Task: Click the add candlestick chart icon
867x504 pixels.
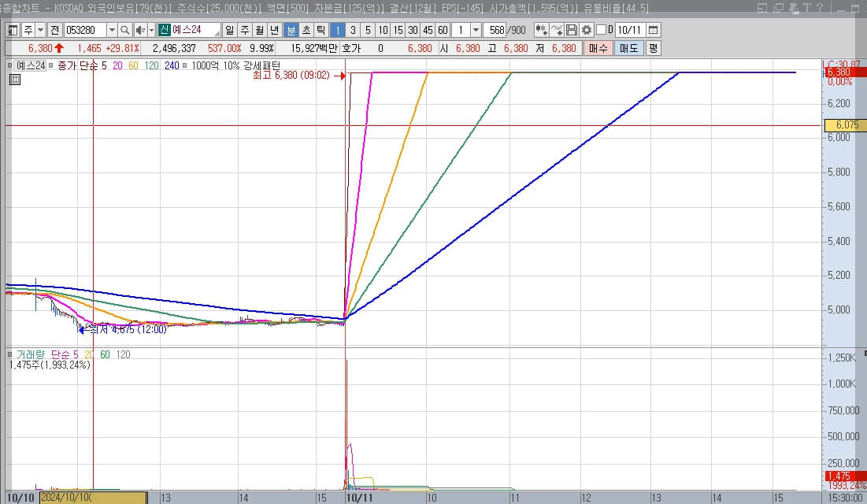Action: (541, 30)
